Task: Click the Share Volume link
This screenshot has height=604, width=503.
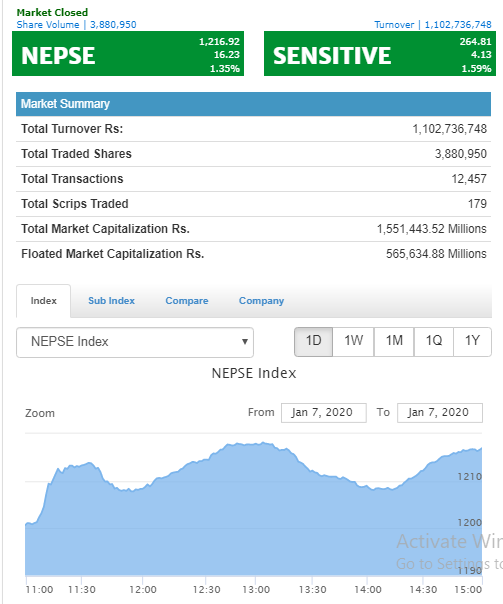Action: tap(76, 25)
